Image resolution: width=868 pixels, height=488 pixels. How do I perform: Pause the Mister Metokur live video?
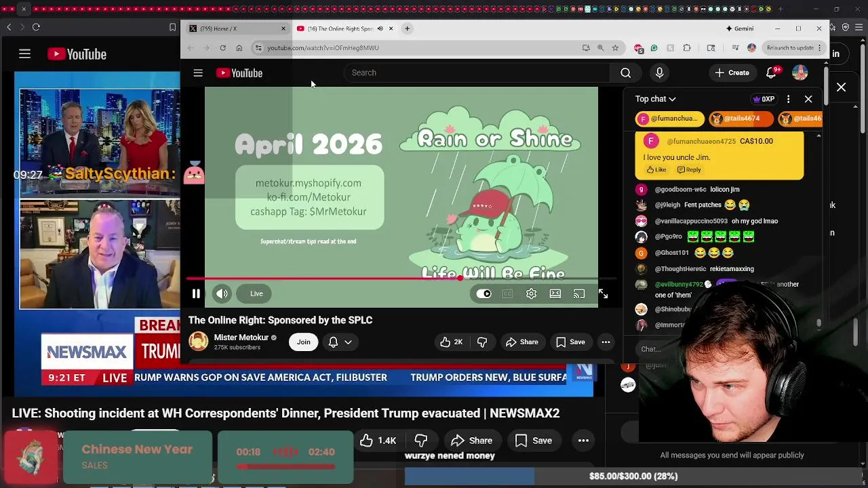[196, 293]
